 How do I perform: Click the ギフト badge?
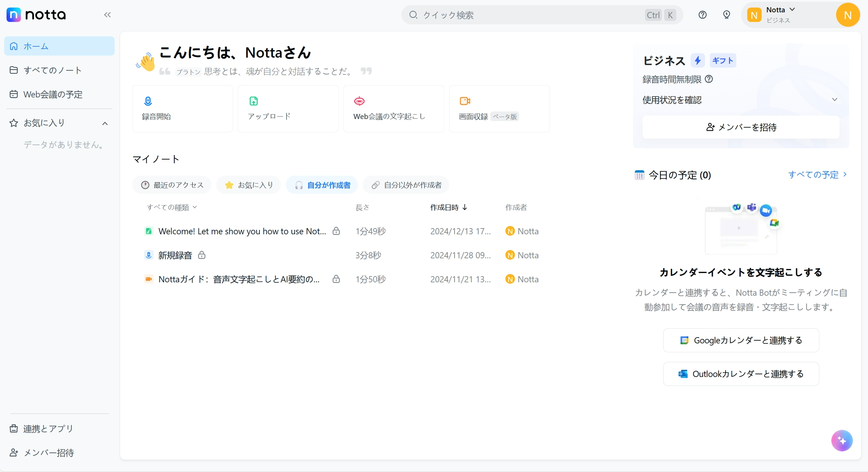click(723, 61)
